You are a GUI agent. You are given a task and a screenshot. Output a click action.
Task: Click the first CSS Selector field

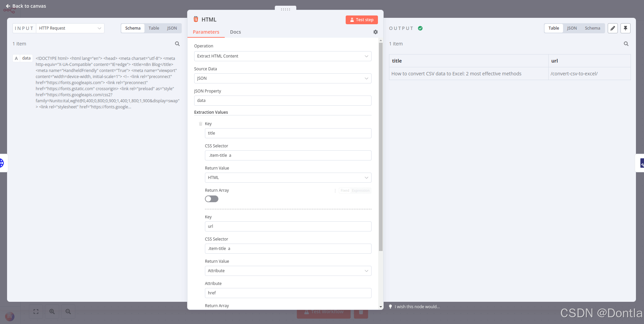(x=288, y=155)
